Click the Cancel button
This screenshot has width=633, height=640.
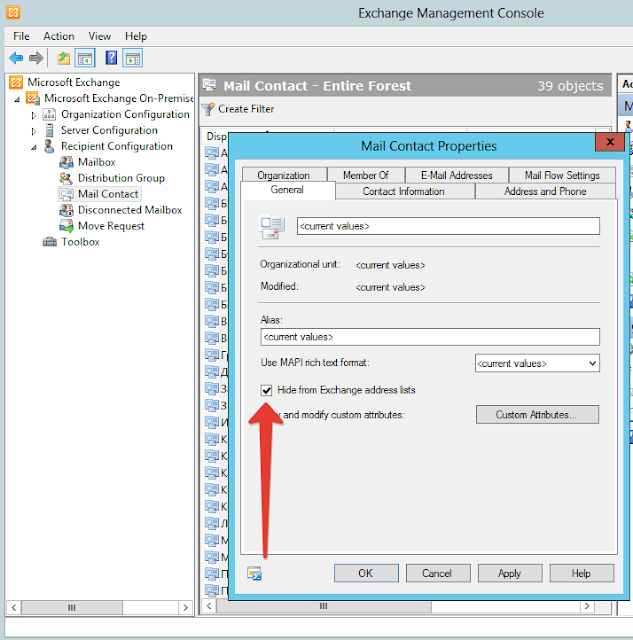[438, 573]
